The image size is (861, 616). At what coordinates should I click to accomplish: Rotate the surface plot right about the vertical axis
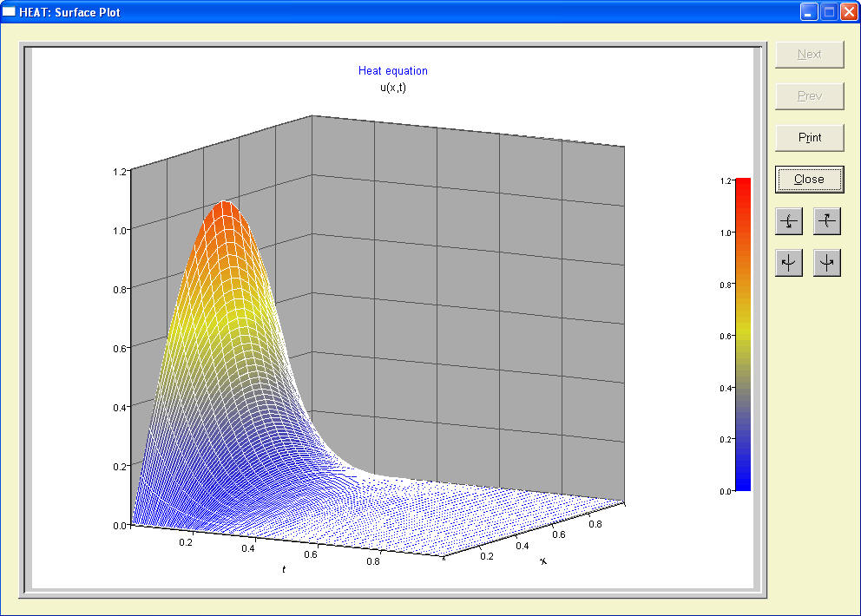(827, 262)
